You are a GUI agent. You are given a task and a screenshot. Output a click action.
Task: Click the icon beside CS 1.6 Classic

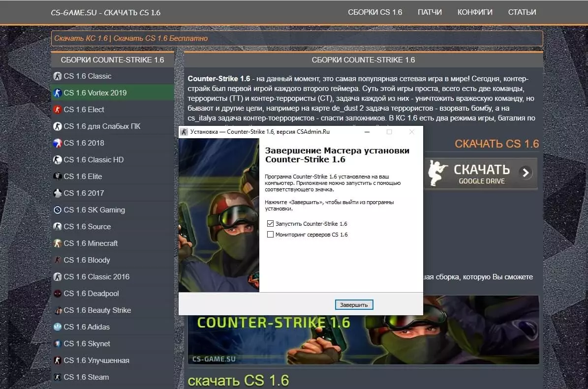58,76
